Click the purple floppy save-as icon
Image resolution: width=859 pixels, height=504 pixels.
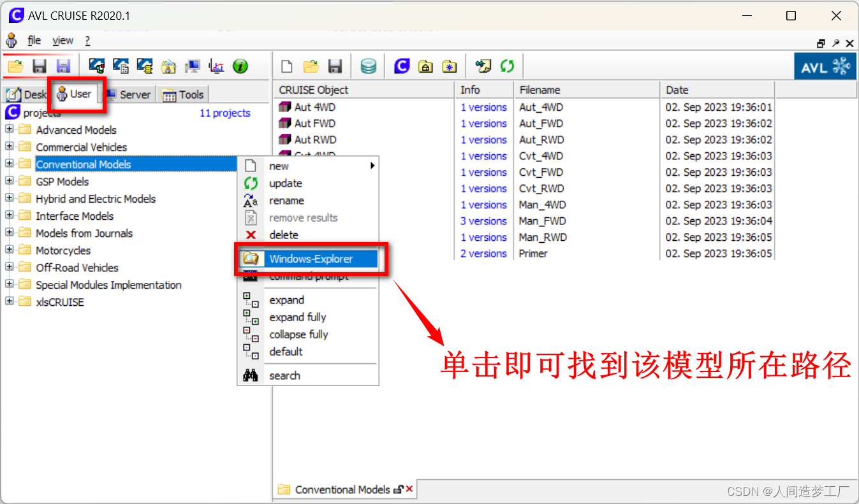(x=62, y=66)
